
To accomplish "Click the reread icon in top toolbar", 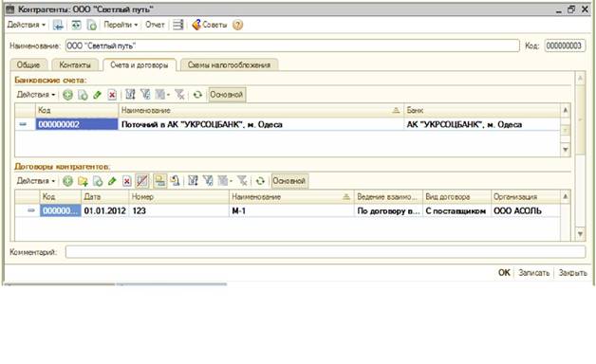I will pyautogui.click(x=76, y=25).
